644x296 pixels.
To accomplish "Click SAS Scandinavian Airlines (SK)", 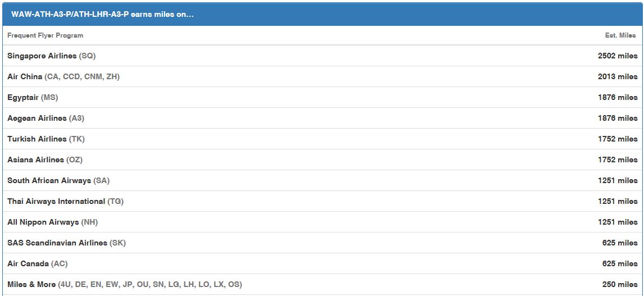I will coord(322,243).
